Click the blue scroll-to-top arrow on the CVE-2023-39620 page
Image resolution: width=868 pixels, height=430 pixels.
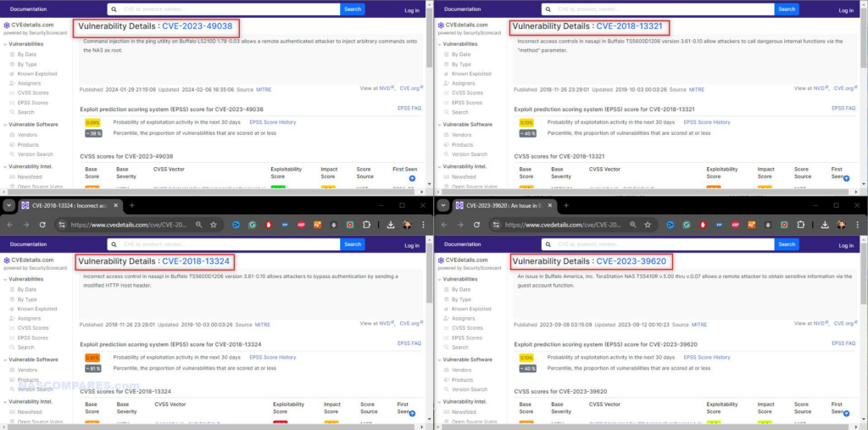tap(847, 413)
